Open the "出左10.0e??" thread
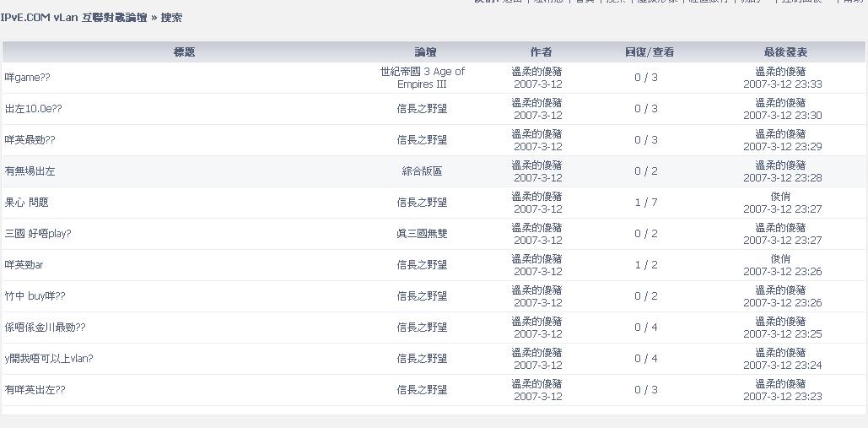Viewport: 868px width, 428px height. pos(33,109)
